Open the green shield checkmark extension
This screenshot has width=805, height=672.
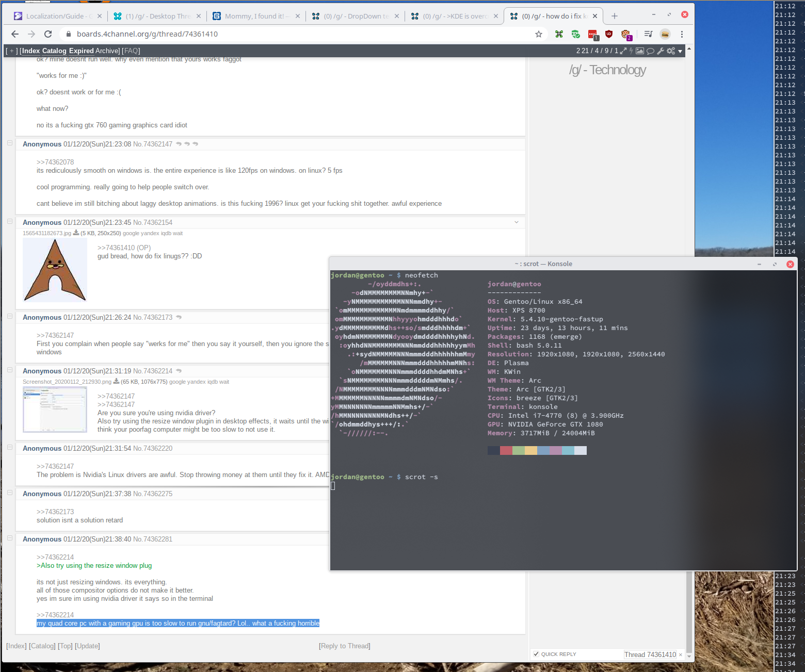576,34
